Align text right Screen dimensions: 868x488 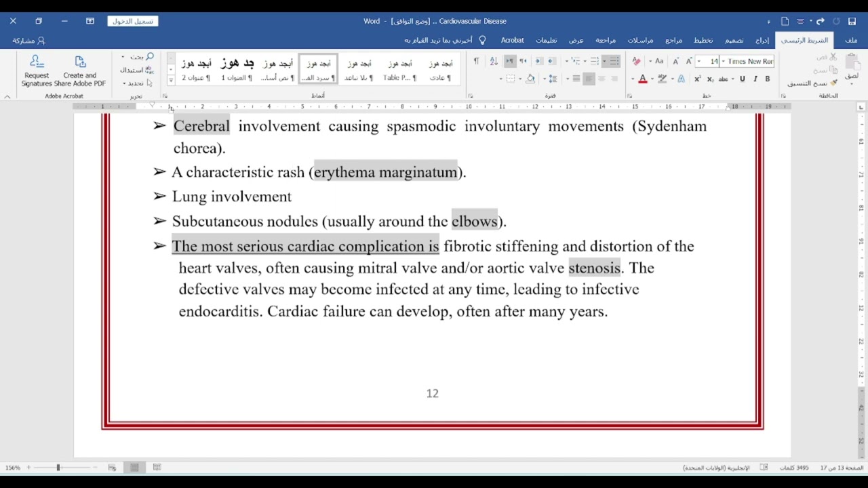pos(614,79)
